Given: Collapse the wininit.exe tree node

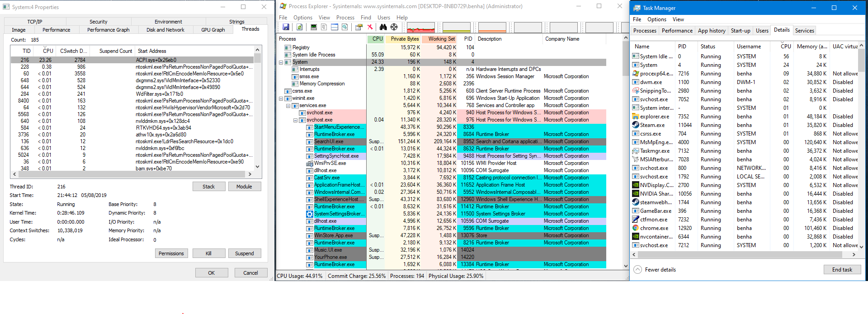Looking at the screenshot, I should pyautogui.click(x=281, y=98).
